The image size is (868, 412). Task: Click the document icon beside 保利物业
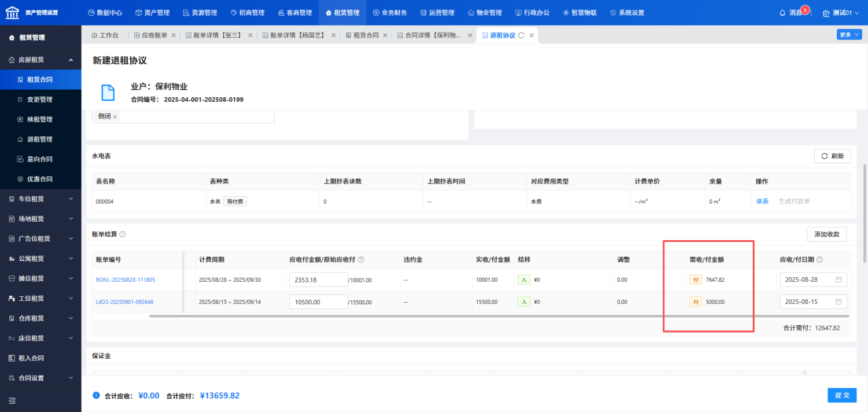coord(108,93)
